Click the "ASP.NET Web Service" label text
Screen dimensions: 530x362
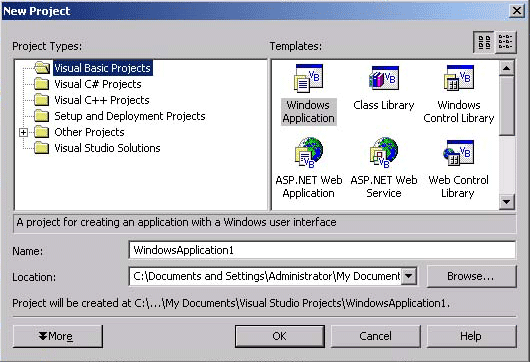coord(384,187)
